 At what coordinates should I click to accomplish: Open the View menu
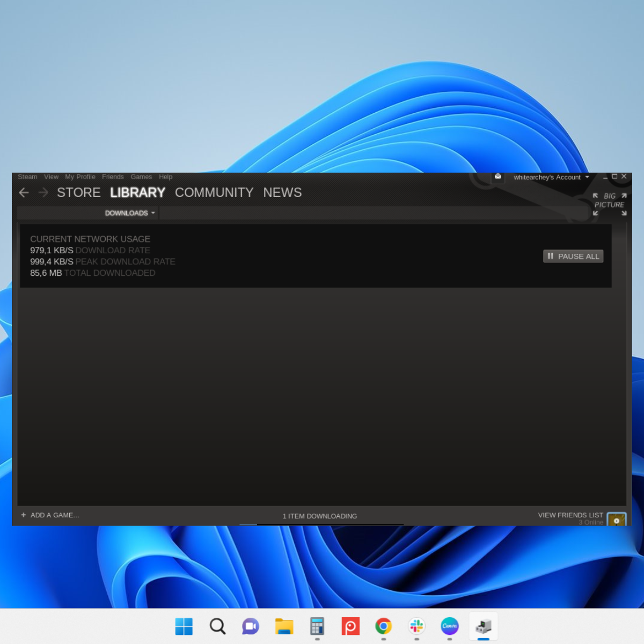tap(52, 177)
